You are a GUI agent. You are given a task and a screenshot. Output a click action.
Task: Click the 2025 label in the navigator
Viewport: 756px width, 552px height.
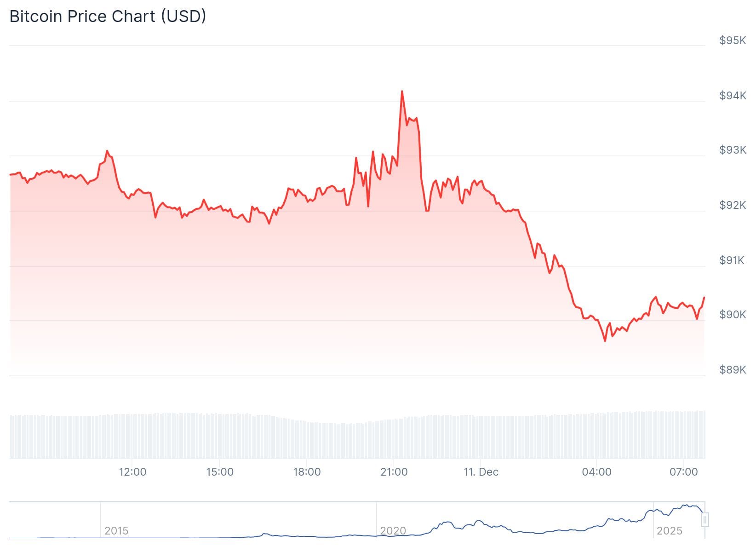pyautogui.click(x=669, y=531)
